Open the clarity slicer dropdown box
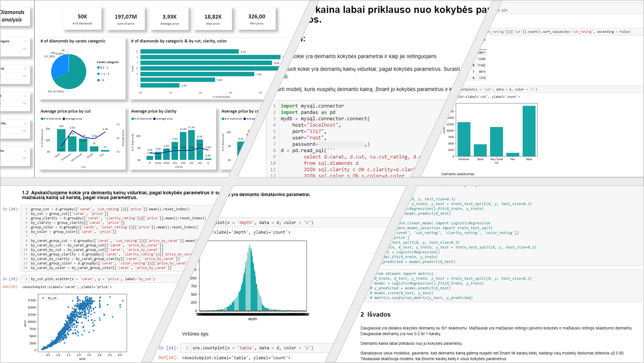The width and height of the screenshot is (644, 363). pos(14,131)
